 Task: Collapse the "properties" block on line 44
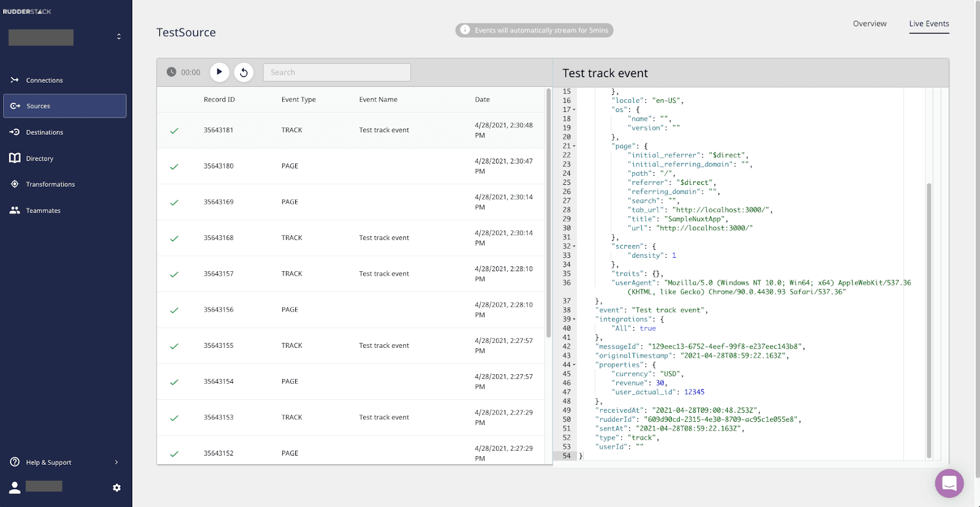coord(574,365)
